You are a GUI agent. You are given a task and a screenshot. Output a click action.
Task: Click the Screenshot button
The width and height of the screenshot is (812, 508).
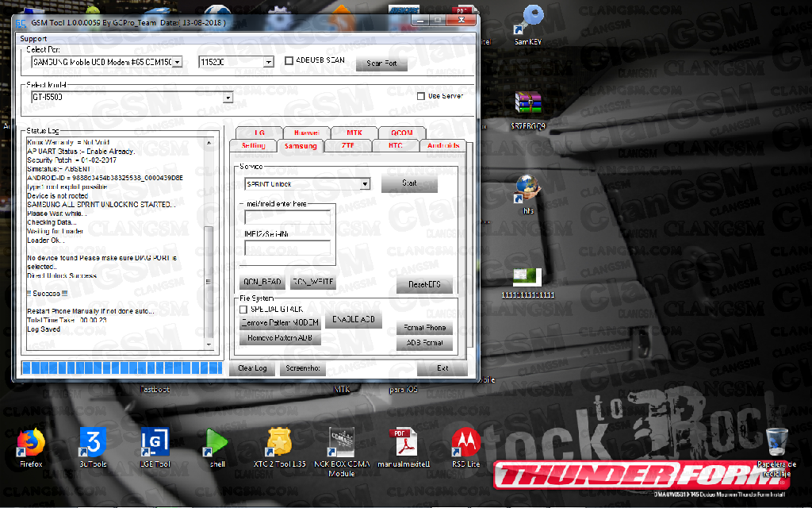(x=303, y=368)
